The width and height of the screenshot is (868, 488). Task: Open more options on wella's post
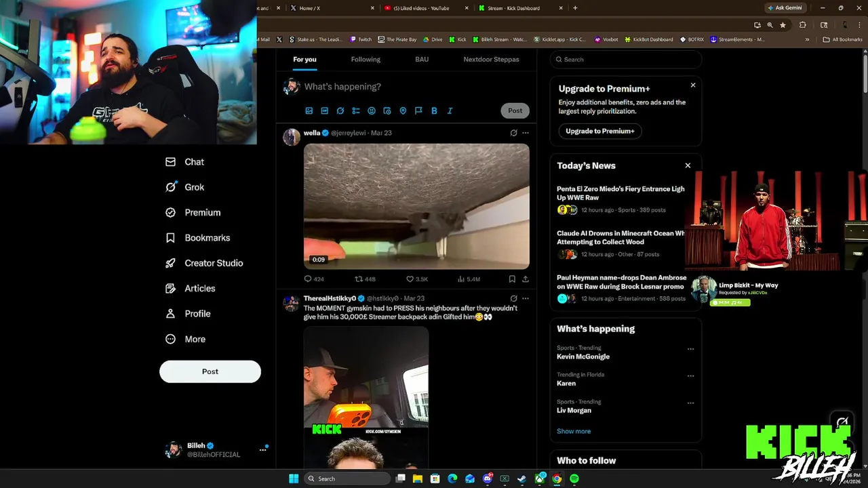point(526,133)
